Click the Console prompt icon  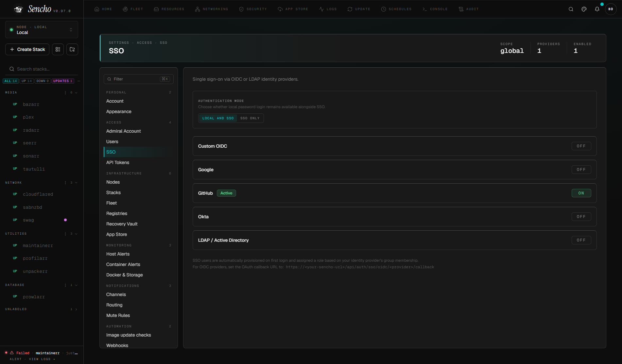(425, 9)
